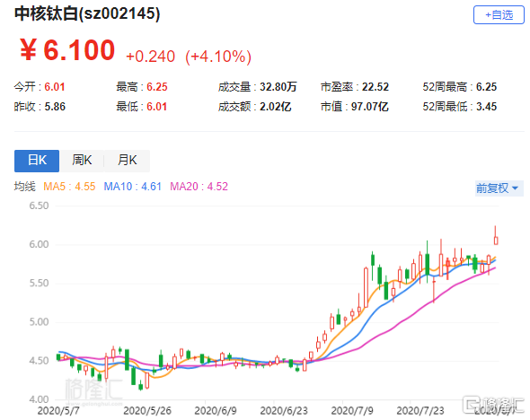Click the MA10 : 4.61 legend label
The width and height of the screenshot is (530, 420).
coord(133,187)
